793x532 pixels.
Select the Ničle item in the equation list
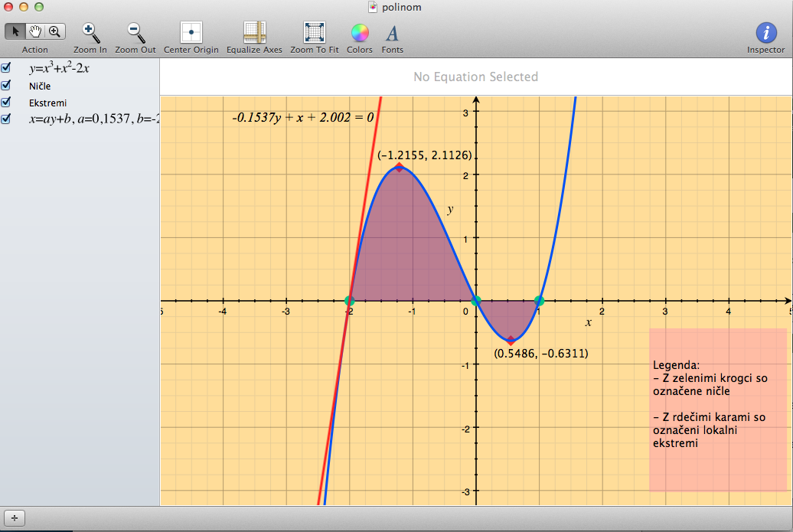click(x=40, y=86)
